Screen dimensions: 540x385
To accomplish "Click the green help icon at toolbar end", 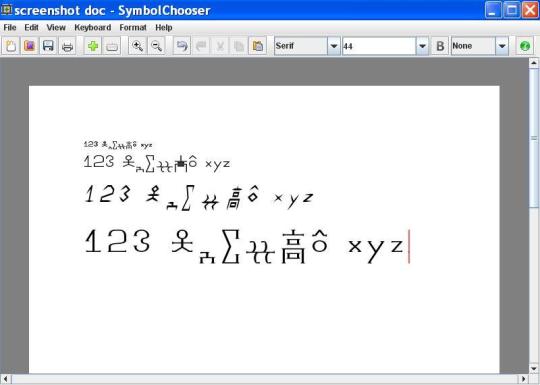I will tap(525, 46).
